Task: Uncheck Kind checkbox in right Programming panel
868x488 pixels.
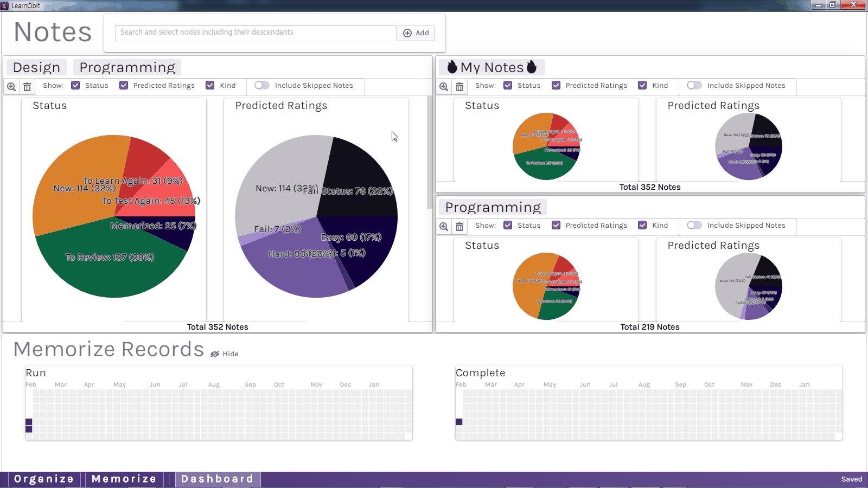Action: [642, 226]
